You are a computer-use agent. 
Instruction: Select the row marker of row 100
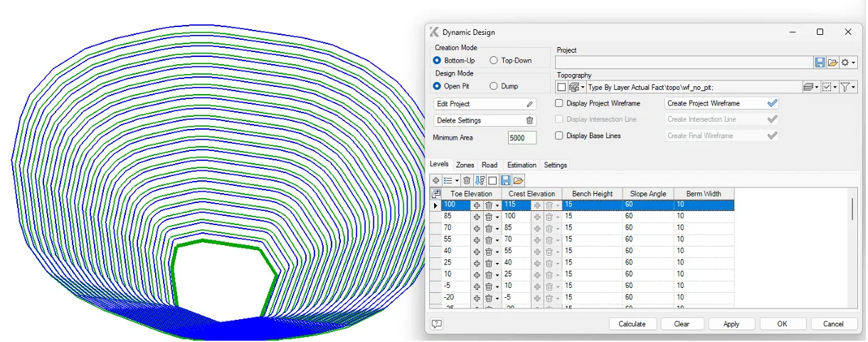tap(435, 205)
